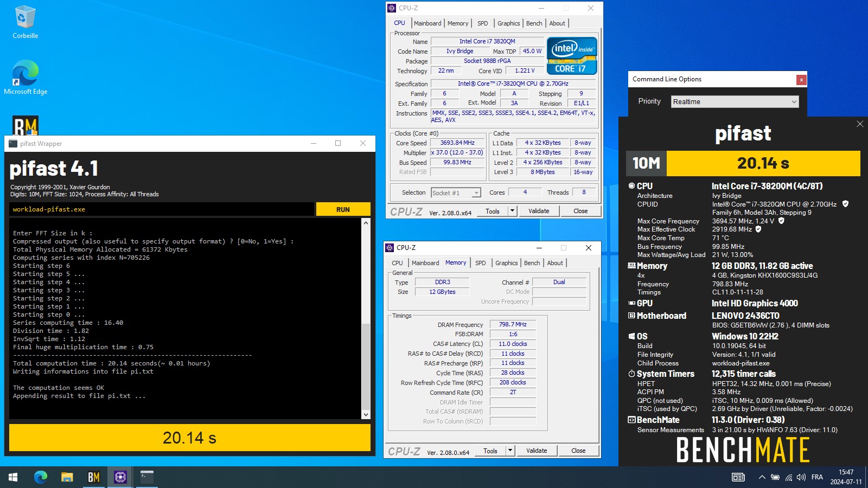Open File Explorer from the taskbar
The height and width of the screenshot is (488, 868).
[x=67, y=477]
